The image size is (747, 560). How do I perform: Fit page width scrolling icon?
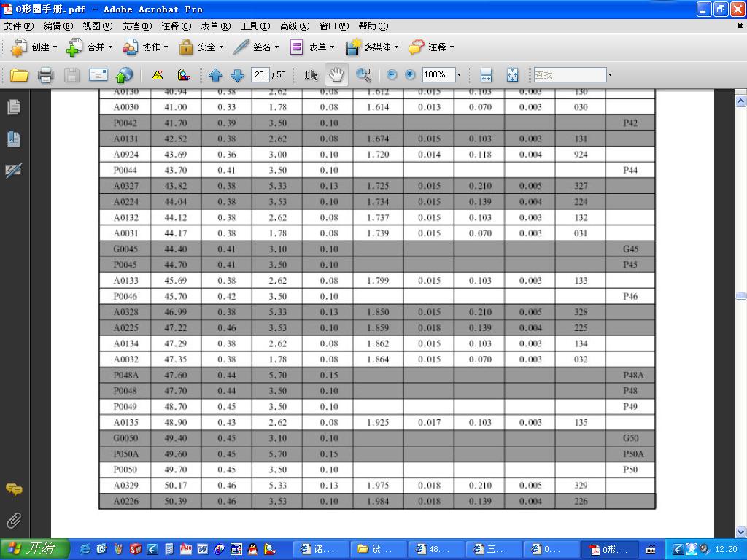(486, 75)
